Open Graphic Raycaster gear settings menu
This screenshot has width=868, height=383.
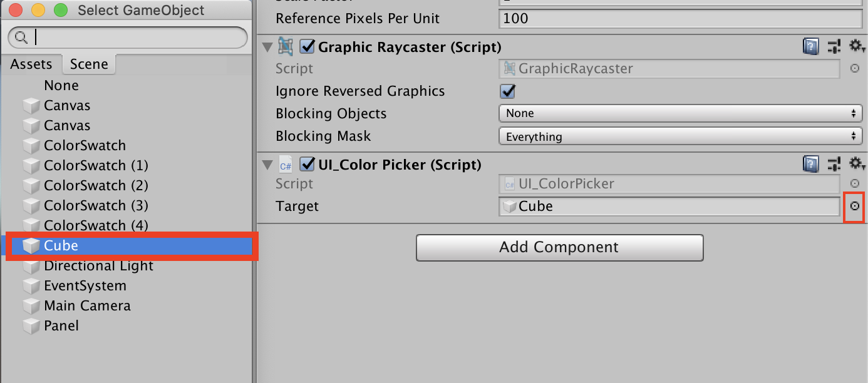pos(856,46)
